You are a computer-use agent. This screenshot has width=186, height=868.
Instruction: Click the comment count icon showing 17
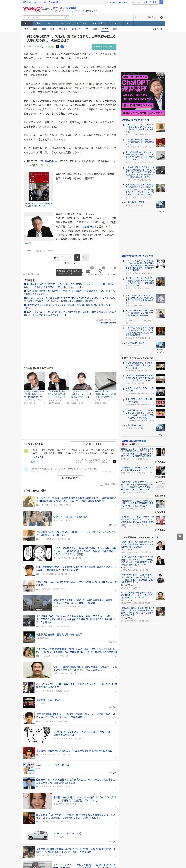tap(44, 47)
